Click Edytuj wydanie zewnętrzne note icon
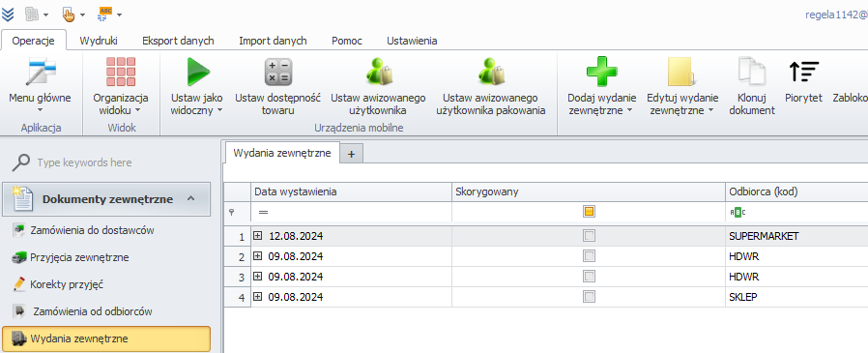Viewport: 868px width, 353px height. [x=682, y=72]
